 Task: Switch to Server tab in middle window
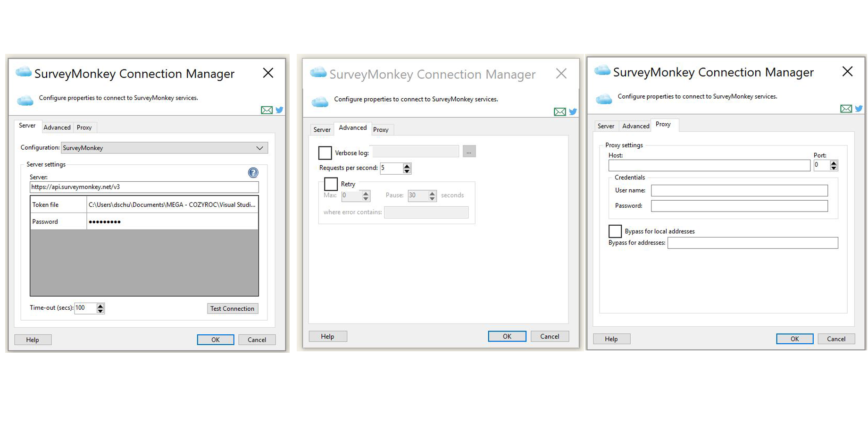click(x=322, y=130)
